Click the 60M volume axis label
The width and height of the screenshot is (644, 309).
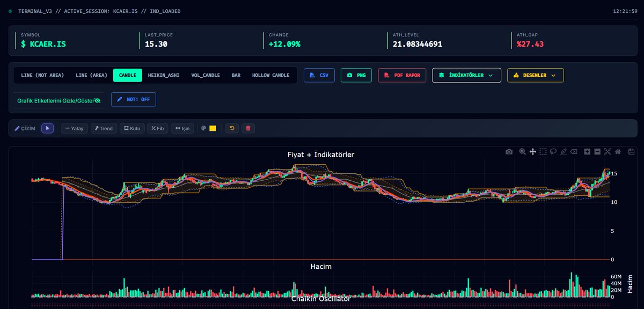(616, 277)
